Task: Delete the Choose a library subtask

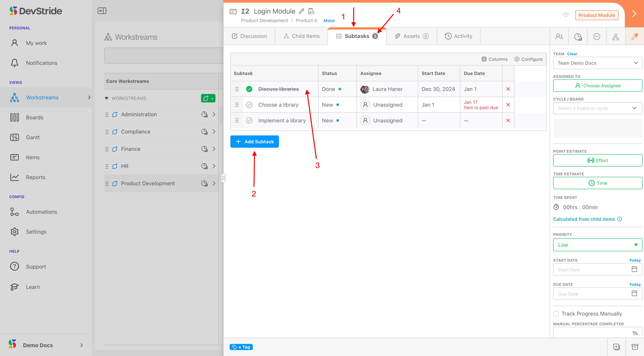Action: (508, 105)
